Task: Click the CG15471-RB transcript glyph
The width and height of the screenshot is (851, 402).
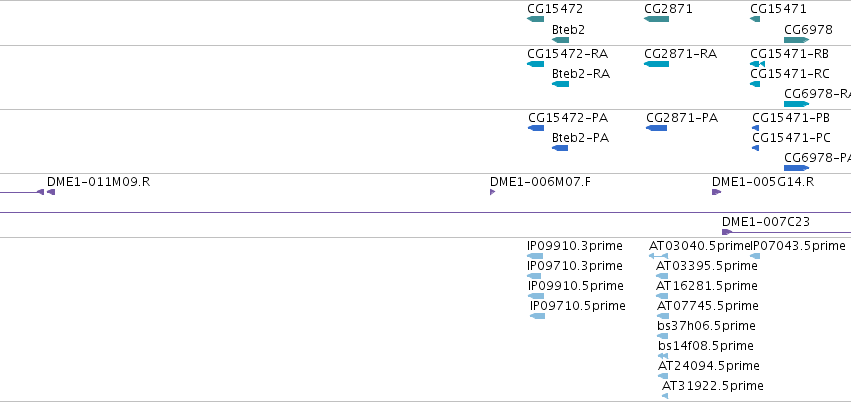Action: (x=758, y=64)
